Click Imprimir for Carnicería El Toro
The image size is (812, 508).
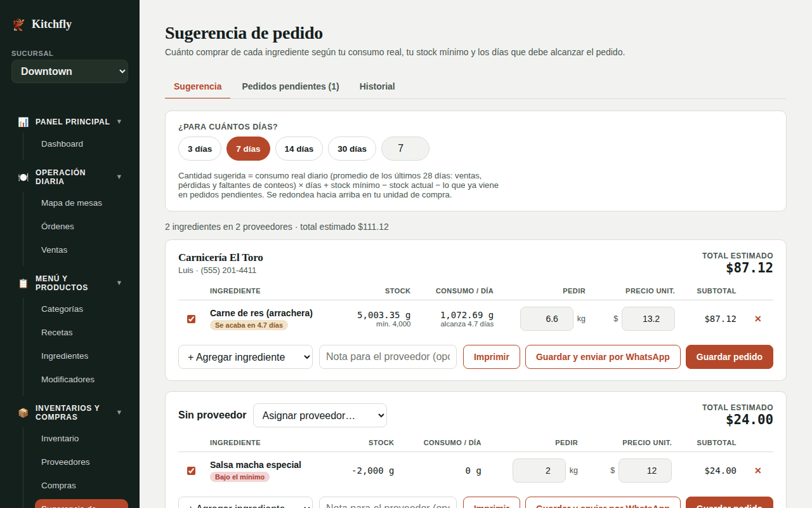coord(492,357)
